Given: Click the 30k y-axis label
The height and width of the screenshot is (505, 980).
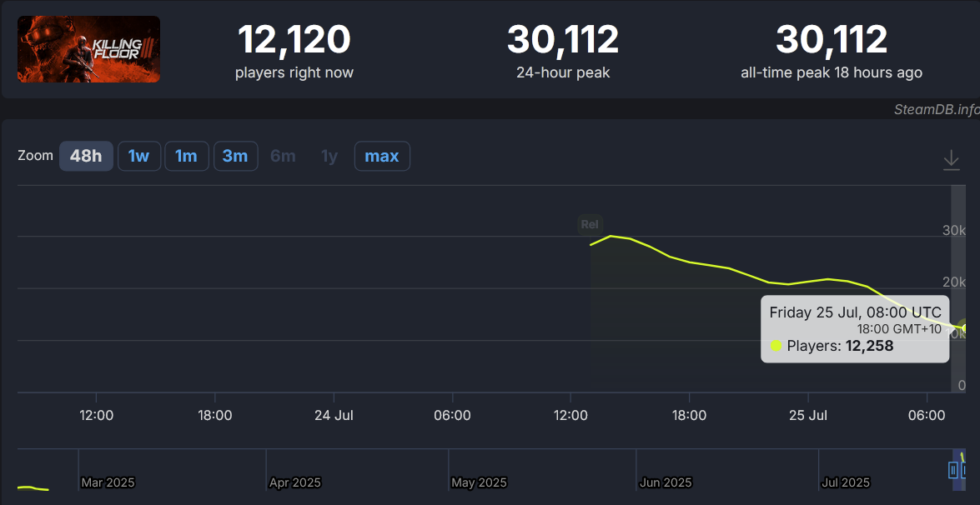Looking at the screenshot, I should pos(954,230).
